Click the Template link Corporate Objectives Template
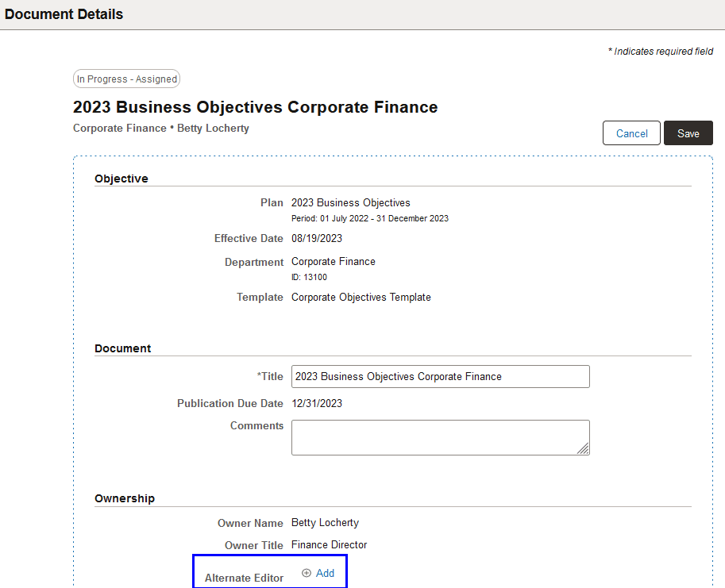Viewport: 725px width, 588px height. [361, 297]
